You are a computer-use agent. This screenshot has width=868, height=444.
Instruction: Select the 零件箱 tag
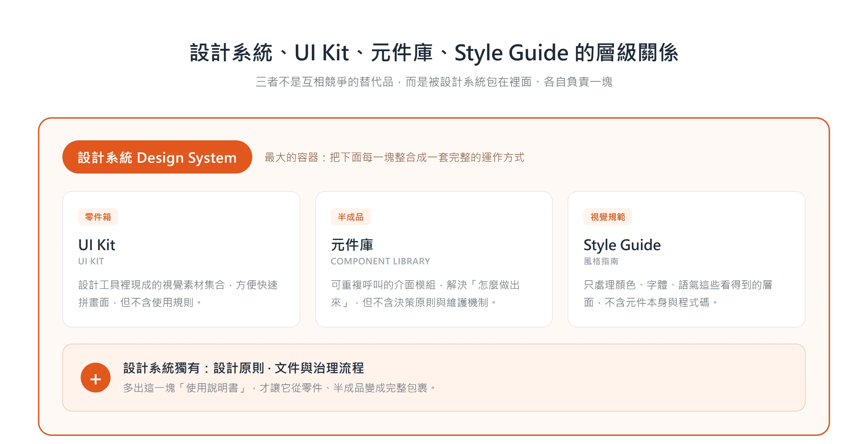(98, 217)
